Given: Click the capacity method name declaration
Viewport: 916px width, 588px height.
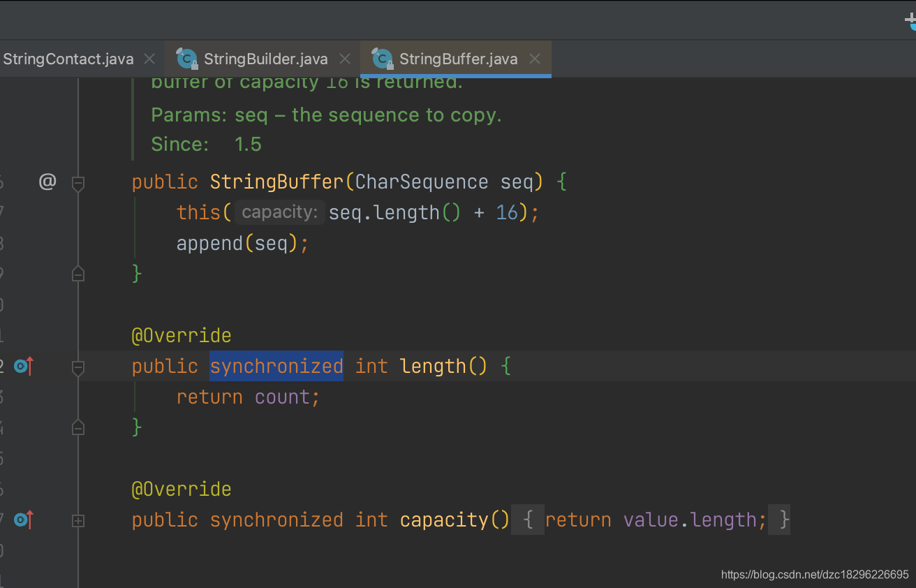Looking at the screenshot, I should pos(444,520).
